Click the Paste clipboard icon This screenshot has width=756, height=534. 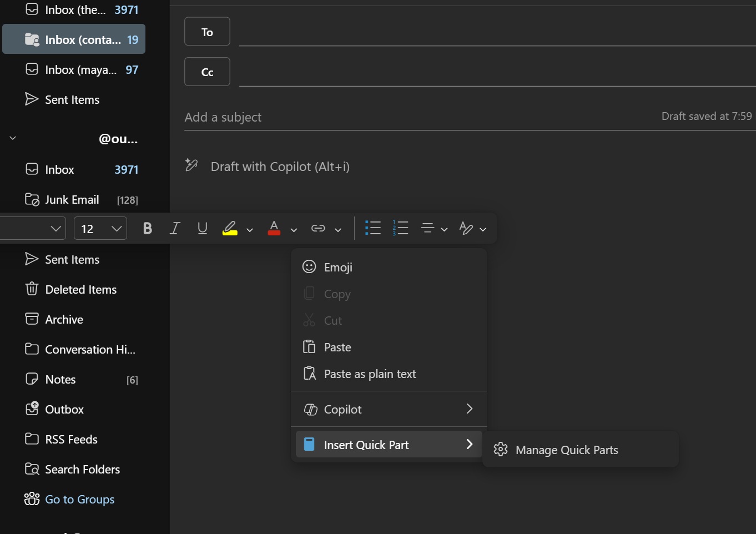309,347
